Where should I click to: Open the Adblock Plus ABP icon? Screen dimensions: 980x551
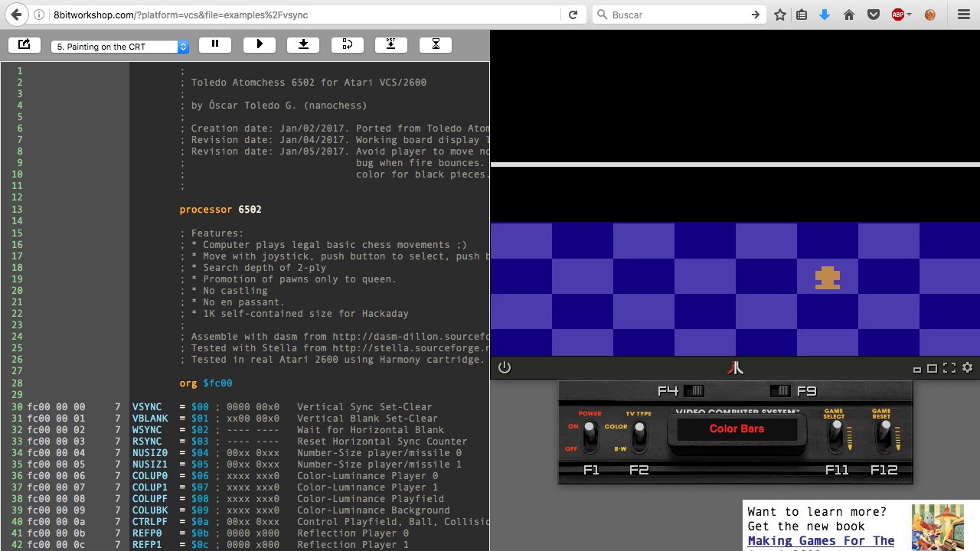pyautogui.click(x=898, y=15)
